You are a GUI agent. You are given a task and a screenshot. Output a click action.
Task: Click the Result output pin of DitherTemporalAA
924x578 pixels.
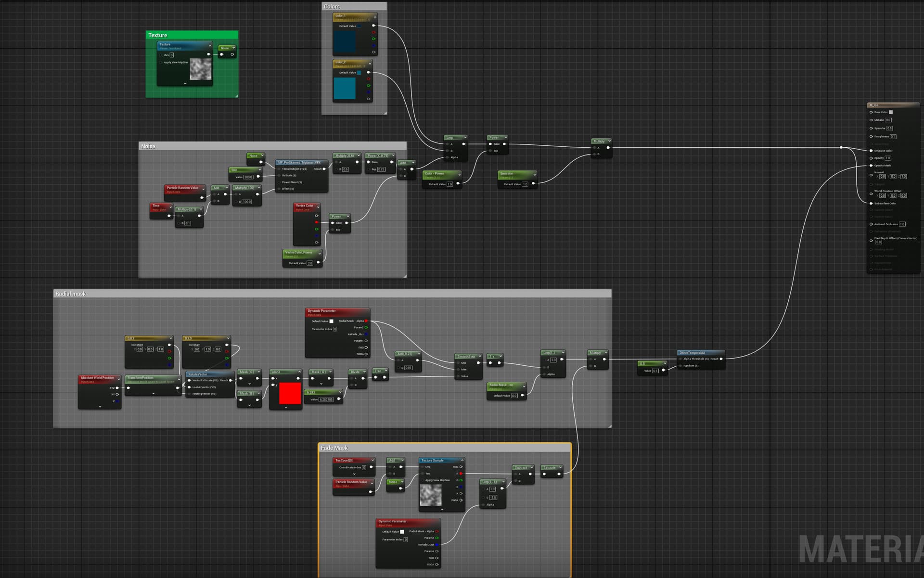(x=721, y=359)
